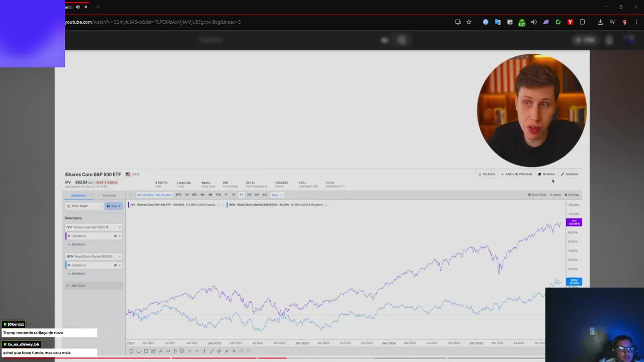The height and width of the screenshot is (362, 644).
Task: Open My Notes
Action: point(546,174)
